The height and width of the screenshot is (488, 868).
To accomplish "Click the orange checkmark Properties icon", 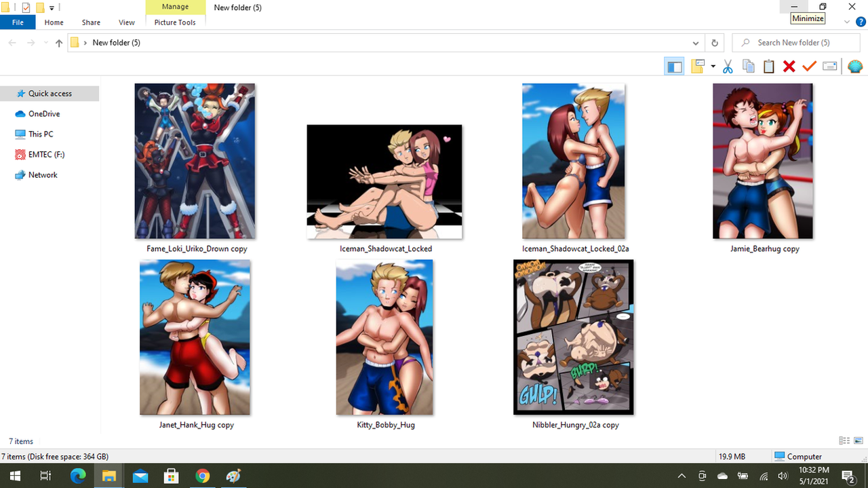I will coord(809,67).
